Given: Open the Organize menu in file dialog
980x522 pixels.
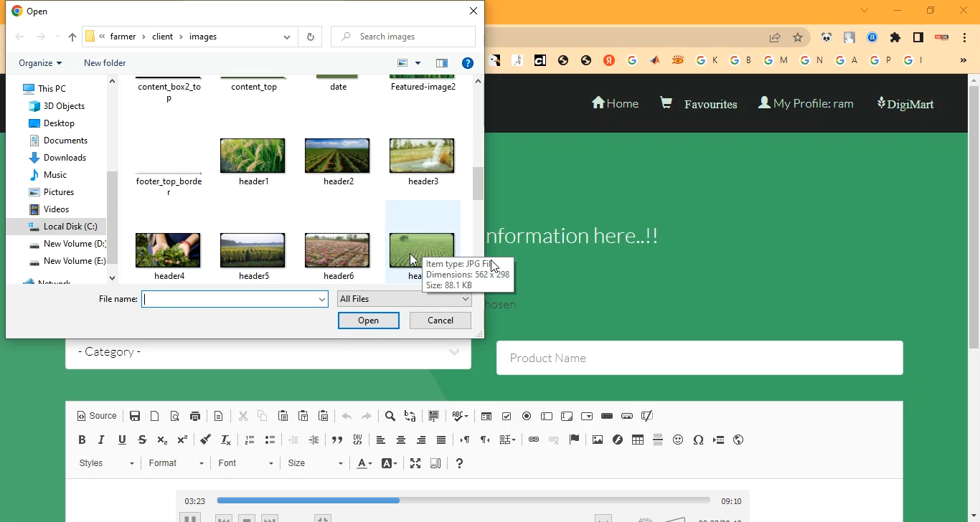Looking at the screenshot, I should pyautogui.click(x=40, y=63).
